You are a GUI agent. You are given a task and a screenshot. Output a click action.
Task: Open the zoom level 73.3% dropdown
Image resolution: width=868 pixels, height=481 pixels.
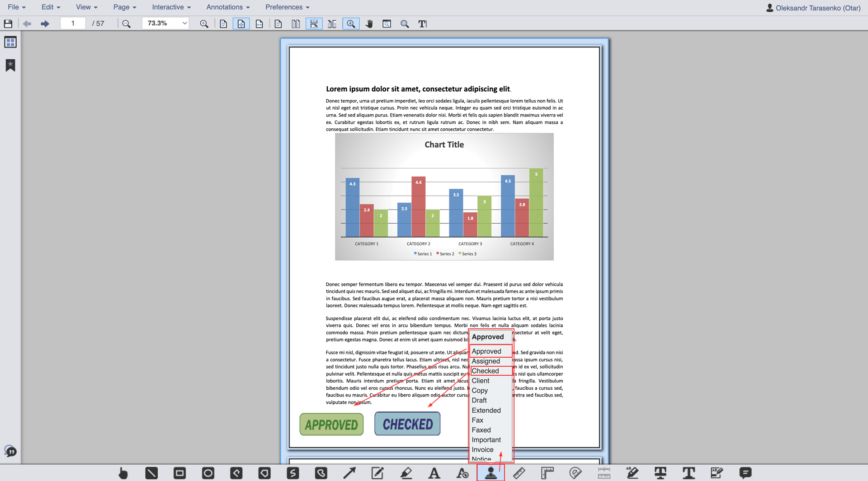[x=165, y=23]
